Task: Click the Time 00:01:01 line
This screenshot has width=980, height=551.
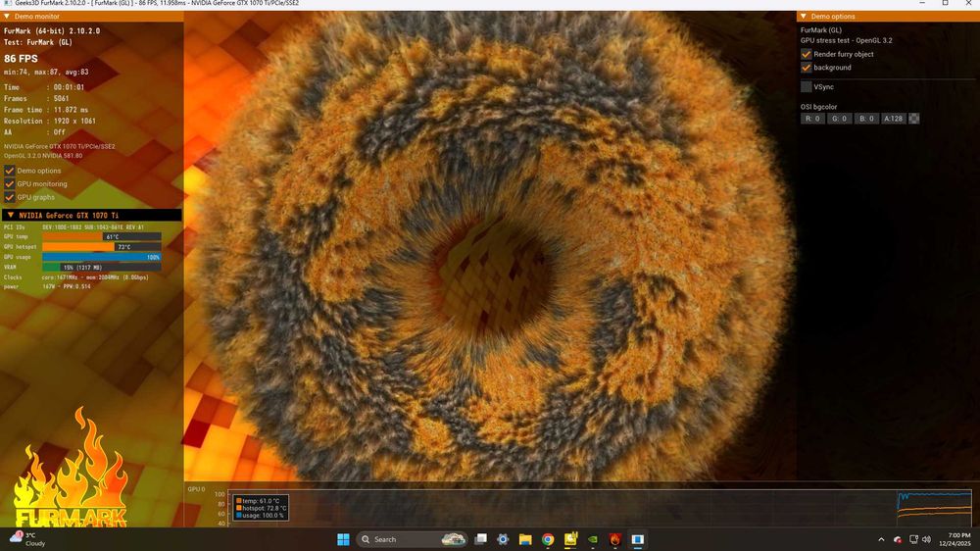Action: (44, 87)
